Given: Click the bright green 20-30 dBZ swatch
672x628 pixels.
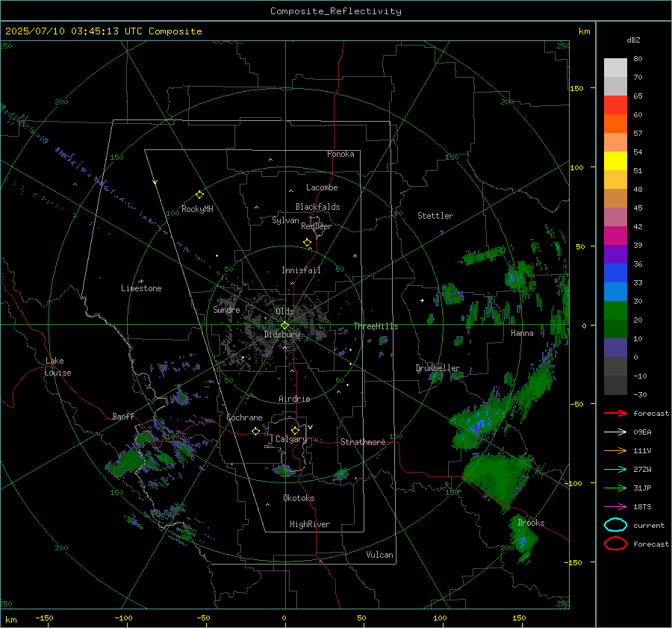Looking at the screenshot, I should pyautogui.click(x=615, y=311).
